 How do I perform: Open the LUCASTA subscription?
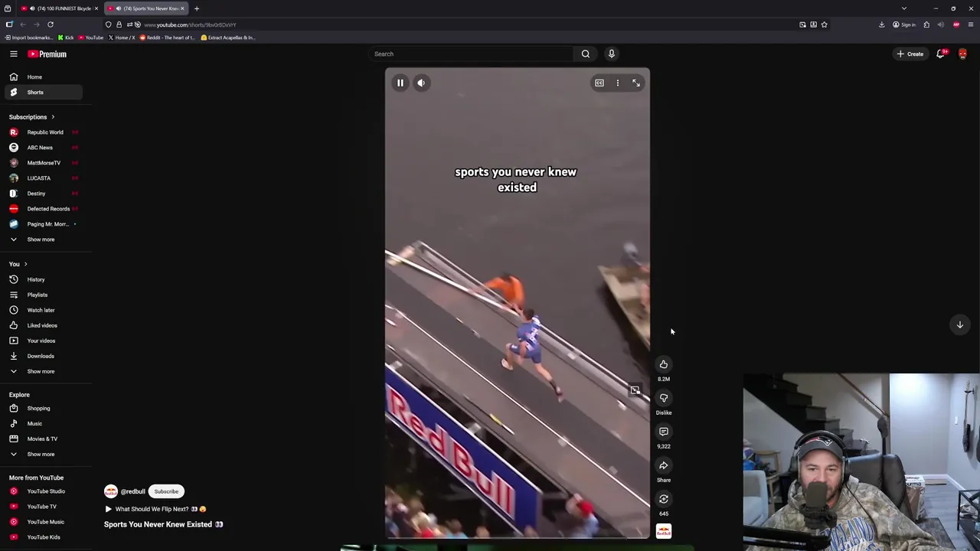click(x=42, y=178)
